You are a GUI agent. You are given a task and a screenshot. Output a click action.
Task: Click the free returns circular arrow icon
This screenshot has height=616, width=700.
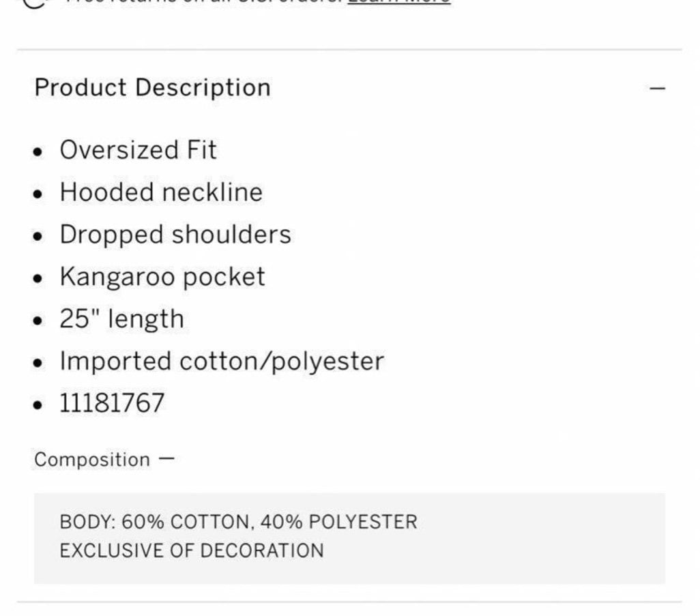[34, 3]
